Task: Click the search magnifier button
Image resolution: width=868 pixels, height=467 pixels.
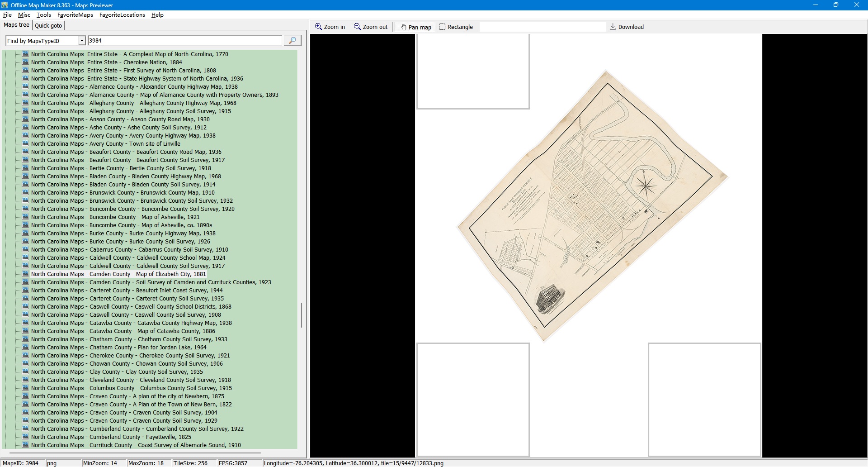Action: click(x=292, y=41)
